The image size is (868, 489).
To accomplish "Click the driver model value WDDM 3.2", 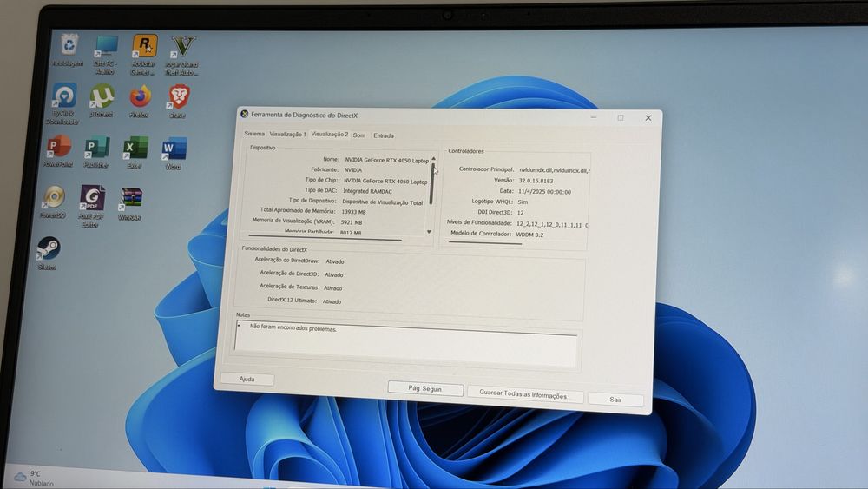I will click(x=529, y=235).
